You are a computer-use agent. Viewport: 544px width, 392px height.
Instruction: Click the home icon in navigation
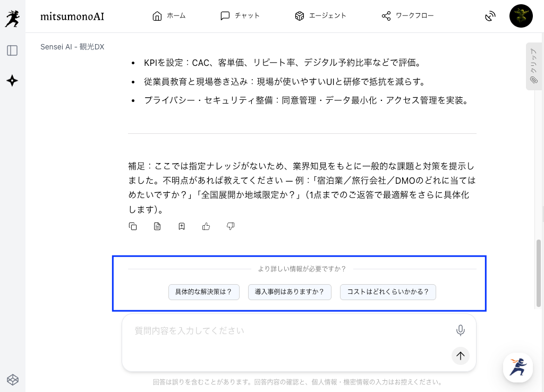point(157,16)
